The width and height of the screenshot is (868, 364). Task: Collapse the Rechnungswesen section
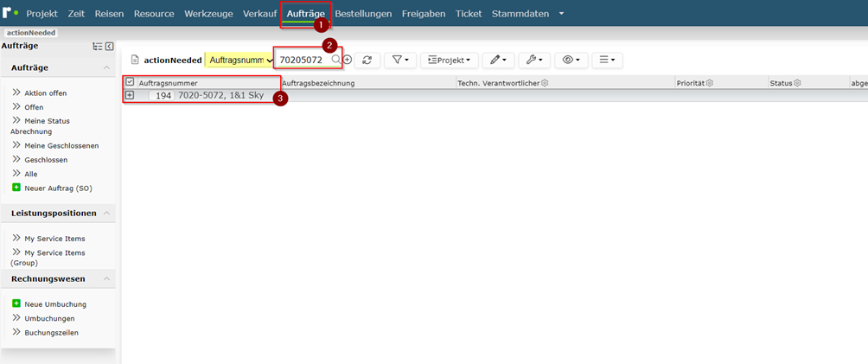pos(106,278)
